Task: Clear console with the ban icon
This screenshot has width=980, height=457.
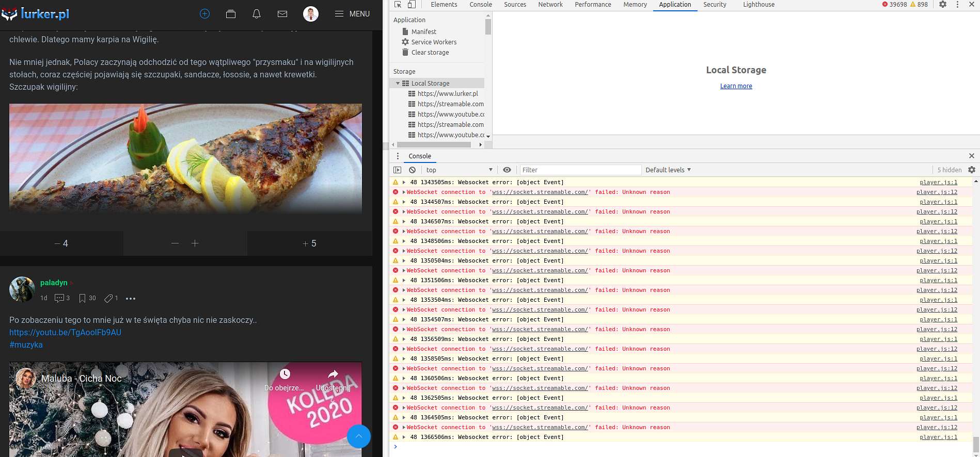Action: 412,170
